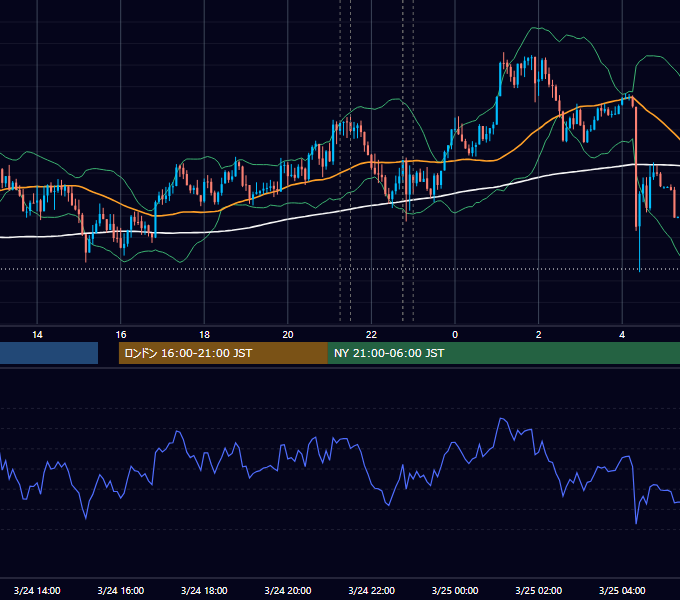The height and width of the screenshot is (600, 680).
Task: Click the 3/25 00:00 label on the oscillator axis
Action: click(455, 590)
